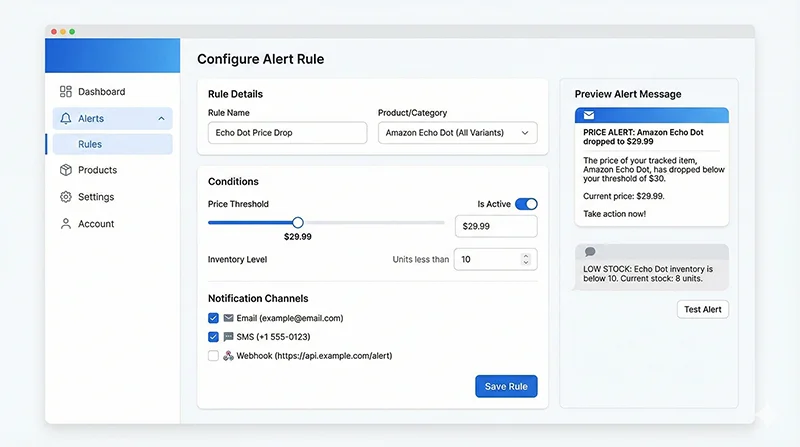Click the Test Alert button
This screenshot has height=447, width=800.
point(703,309)
